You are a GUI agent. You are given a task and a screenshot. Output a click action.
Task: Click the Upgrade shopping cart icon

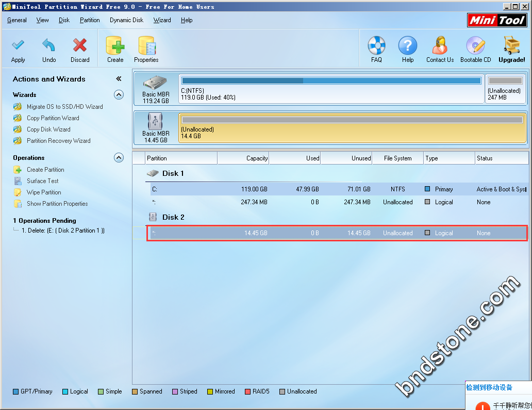click(x=512, y=45)
